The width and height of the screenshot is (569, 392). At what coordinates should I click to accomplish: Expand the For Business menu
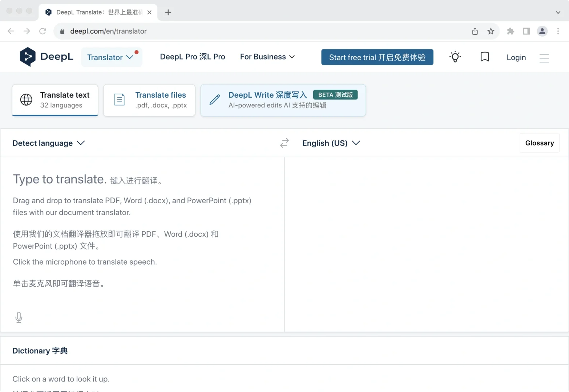tap(267, 57)
